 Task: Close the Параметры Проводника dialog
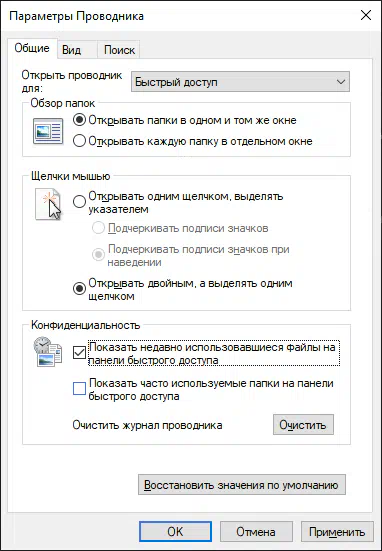coord(366,16)
